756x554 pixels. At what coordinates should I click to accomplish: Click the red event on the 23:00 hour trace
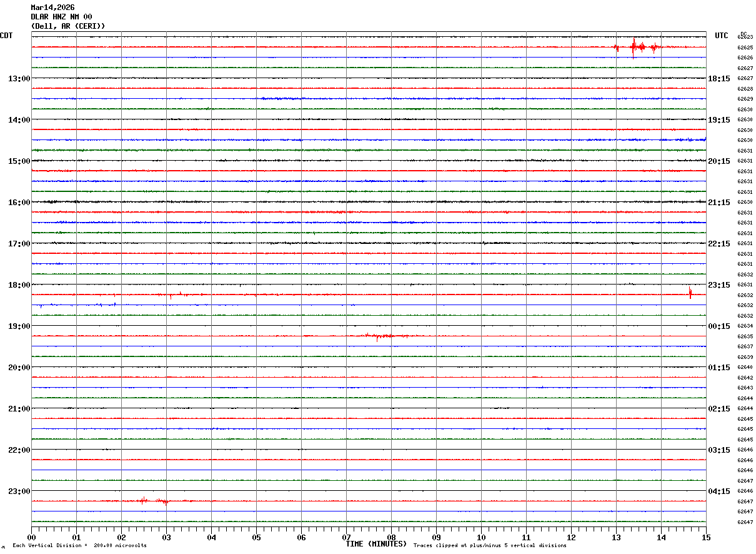point(153,500)
